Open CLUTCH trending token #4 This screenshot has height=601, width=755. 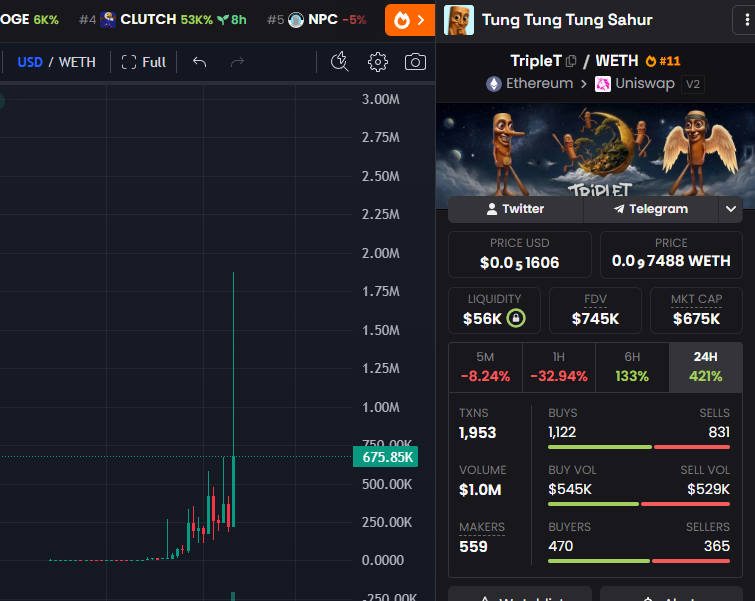pyautogui.click(x=163, y=20)
